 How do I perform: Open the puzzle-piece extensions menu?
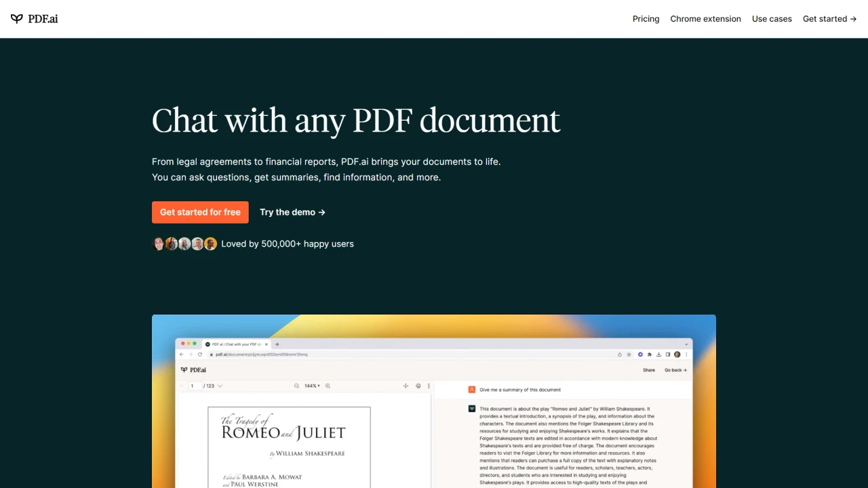(650, 354)
